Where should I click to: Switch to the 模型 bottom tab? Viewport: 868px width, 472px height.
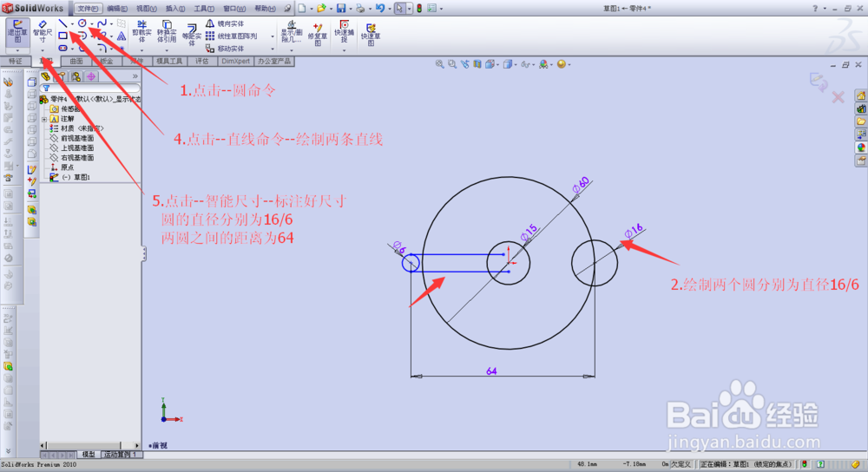pyautogui.click(x=88, y=455)
